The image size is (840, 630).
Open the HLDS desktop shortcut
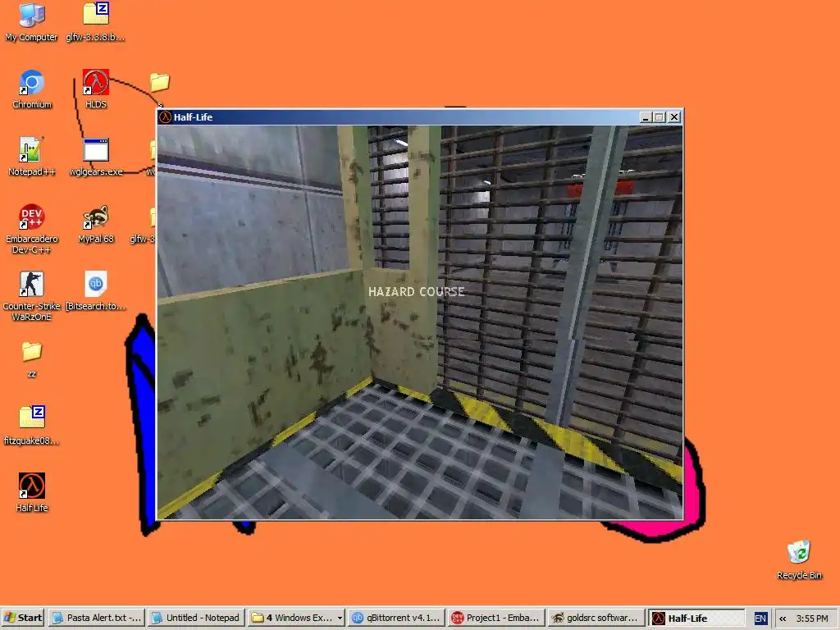[x=96, y=89]
